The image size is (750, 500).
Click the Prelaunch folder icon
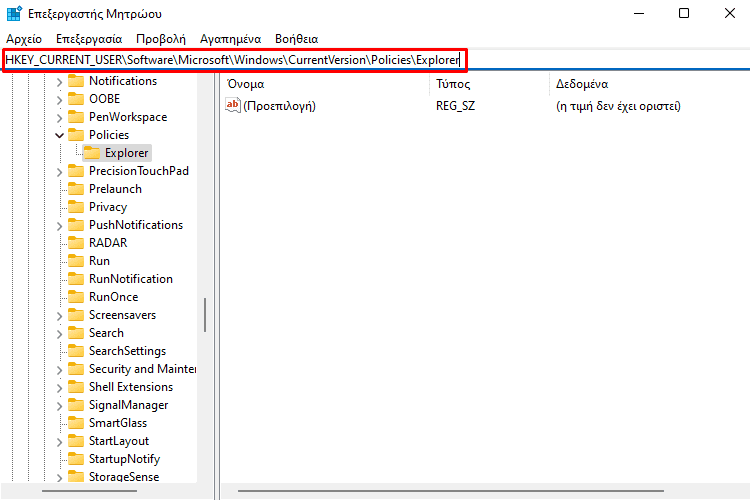tap(76, 189)
